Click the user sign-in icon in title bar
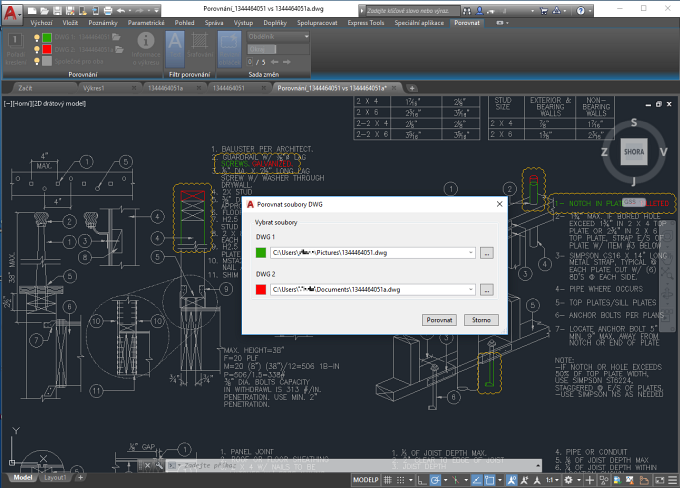The width and height of the screenshot is (680, 488). pyautogui.click(x=479, y=10)
